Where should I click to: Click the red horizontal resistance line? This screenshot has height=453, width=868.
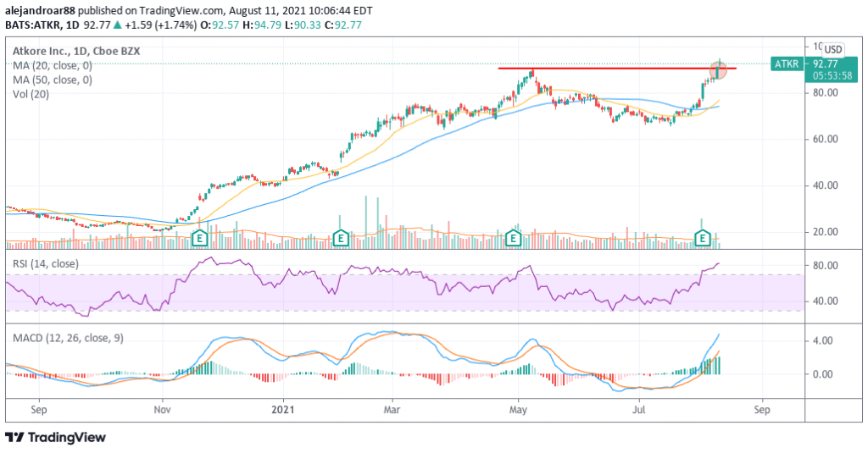(617, 68)
